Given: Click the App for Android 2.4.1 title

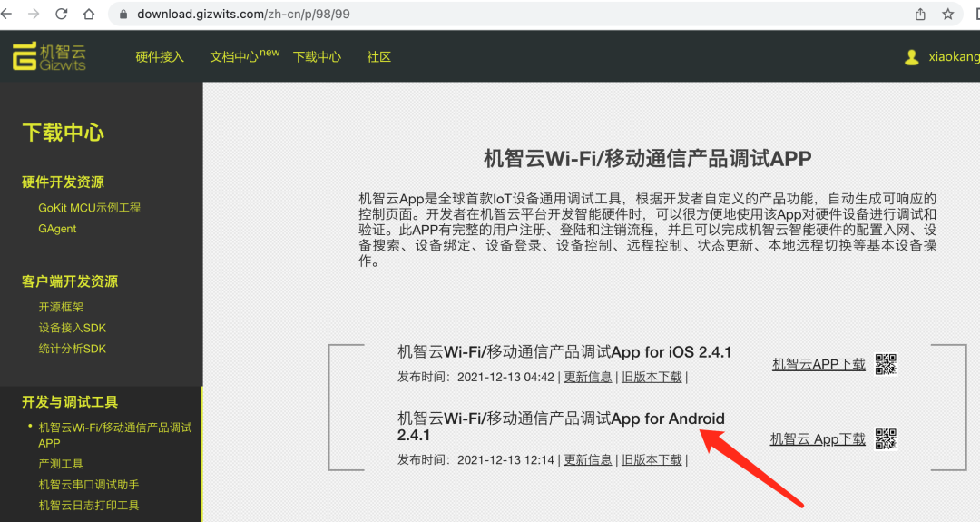Looking at the screenshot, I should (x=561, y=427).
